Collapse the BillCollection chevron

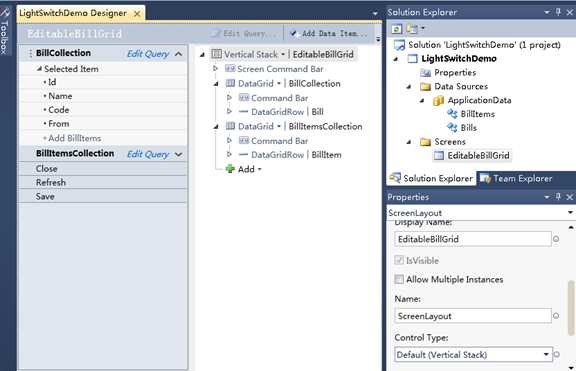[x=179, y=54]
